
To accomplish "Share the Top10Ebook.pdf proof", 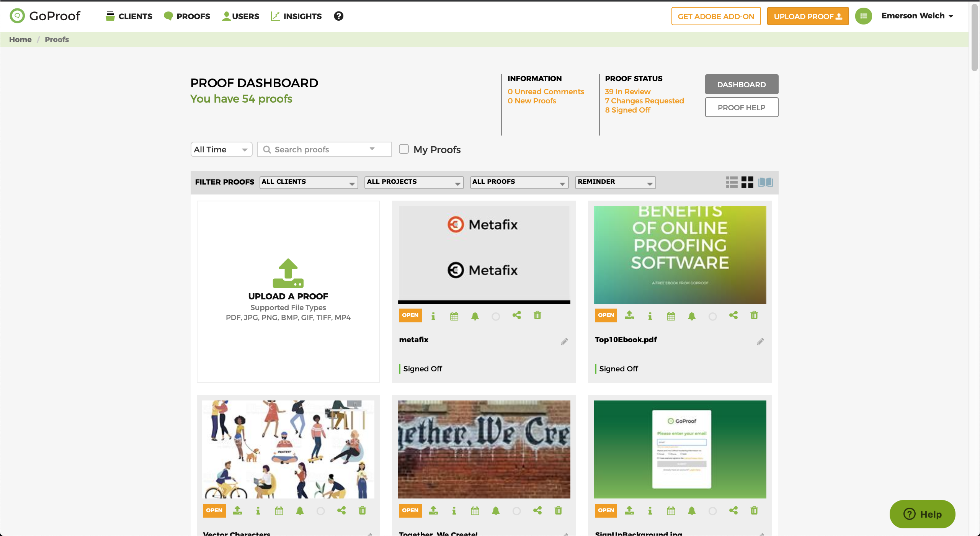I will tap(733, 315).
